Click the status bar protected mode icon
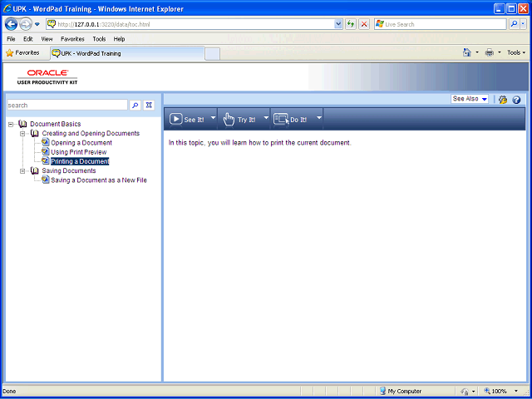532x399 pixels. pyautogui.click(x=465, y=392)
